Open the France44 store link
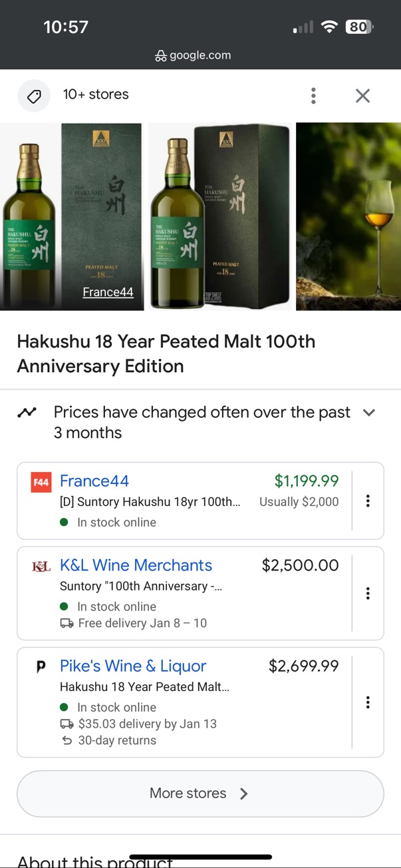Viewport: 401px width, 868px height. pyautogui.click(x=94, y=481)
